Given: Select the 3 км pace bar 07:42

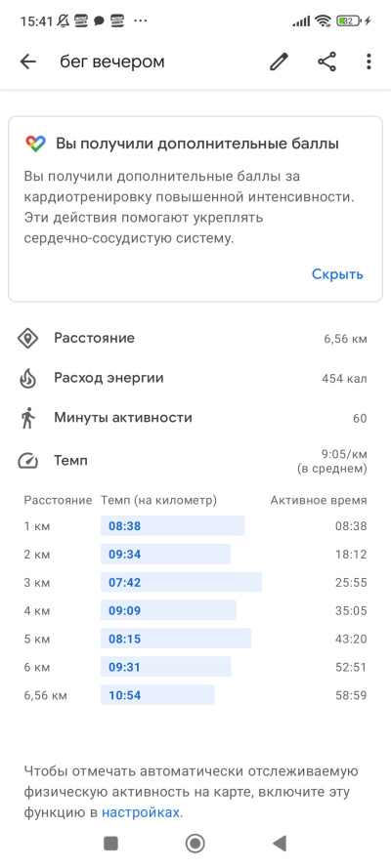Looking at the screenshot, I should (x=181, y=582).
